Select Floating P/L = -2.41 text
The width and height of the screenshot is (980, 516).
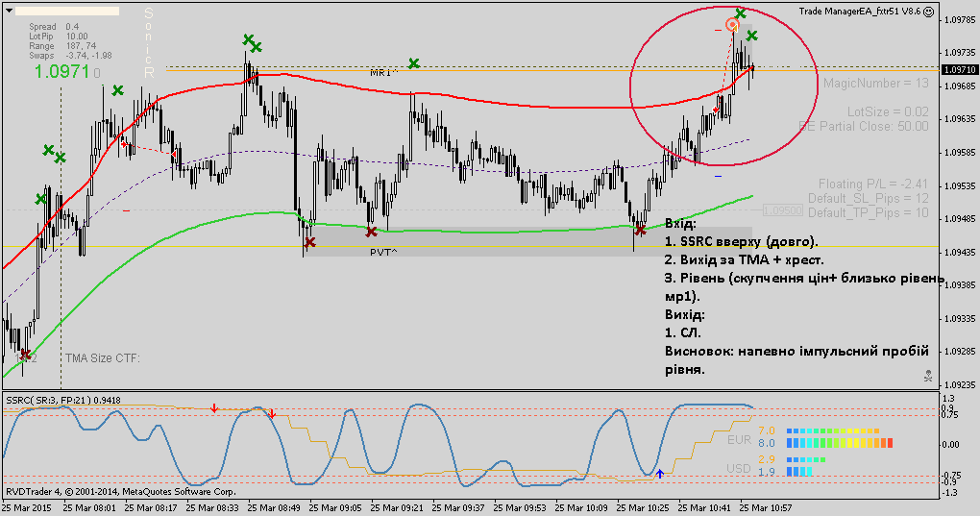[x=873, y=184]
